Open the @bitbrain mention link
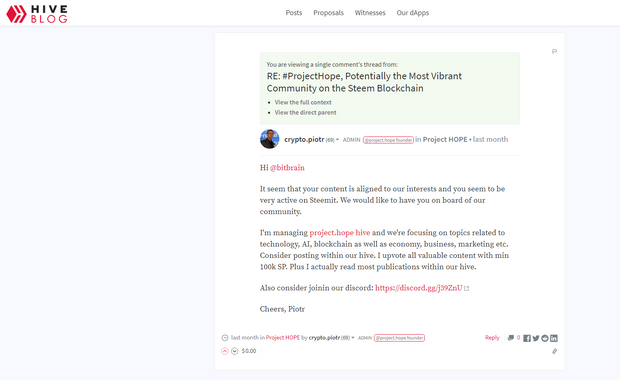This screenshot has height=380, width=620. point(287,168)
